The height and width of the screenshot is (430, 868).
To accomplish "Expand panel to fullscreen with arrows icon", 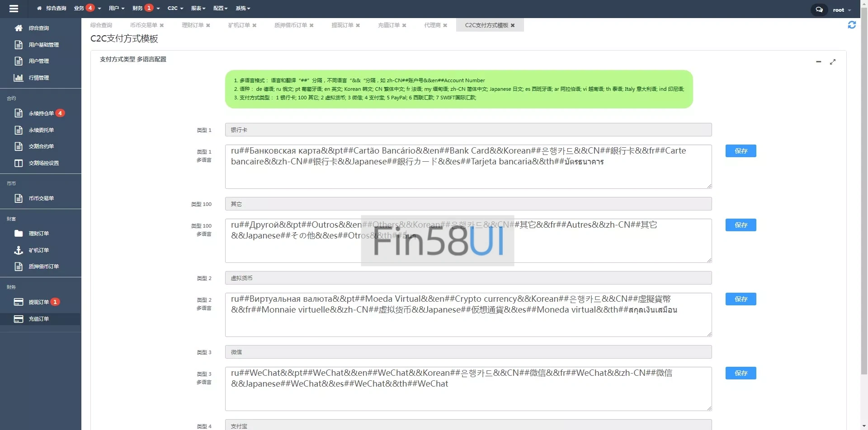I will 833,62.
